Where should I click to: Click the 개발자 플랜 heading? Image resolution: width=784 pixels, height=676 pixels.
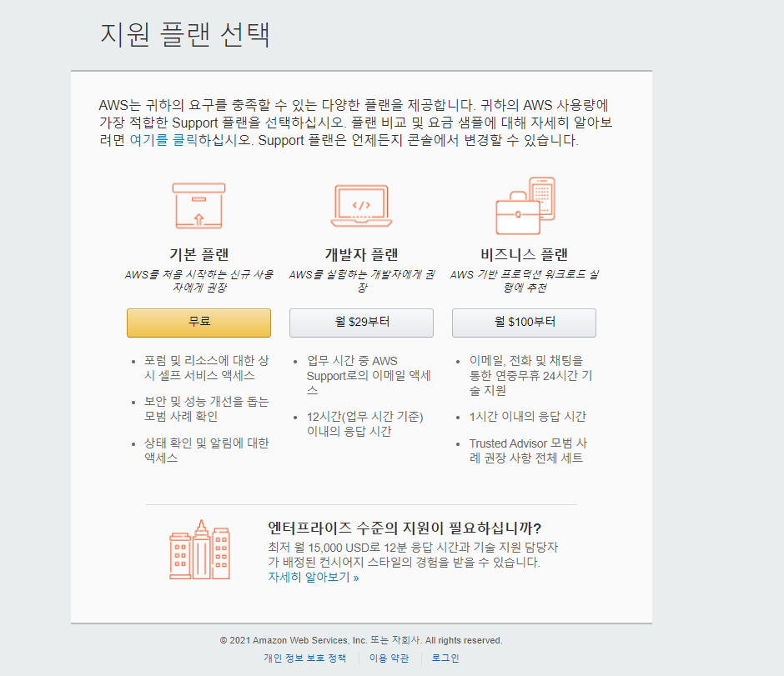361,254
